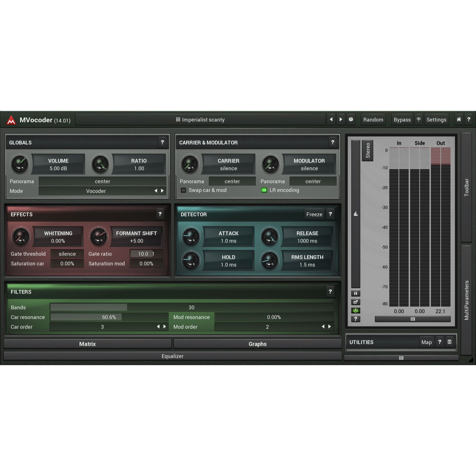Toggle the Stereo meter mode button
The image size is (476, 476).
[x=368, y=151]
